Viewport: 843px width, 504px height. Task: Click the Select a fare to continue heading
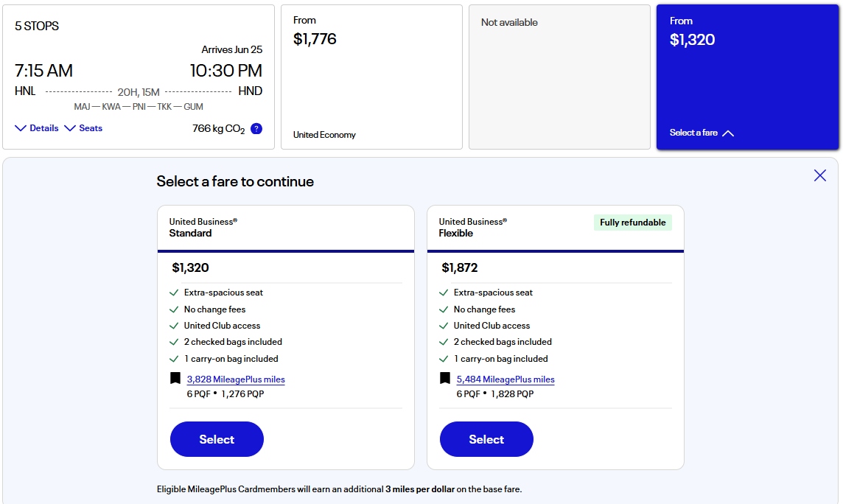tap(235, 181)
